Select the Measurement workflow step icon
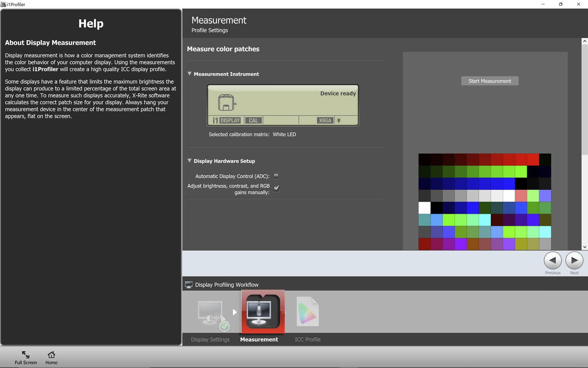The image size is (588, 368). (x=263, y=312)
